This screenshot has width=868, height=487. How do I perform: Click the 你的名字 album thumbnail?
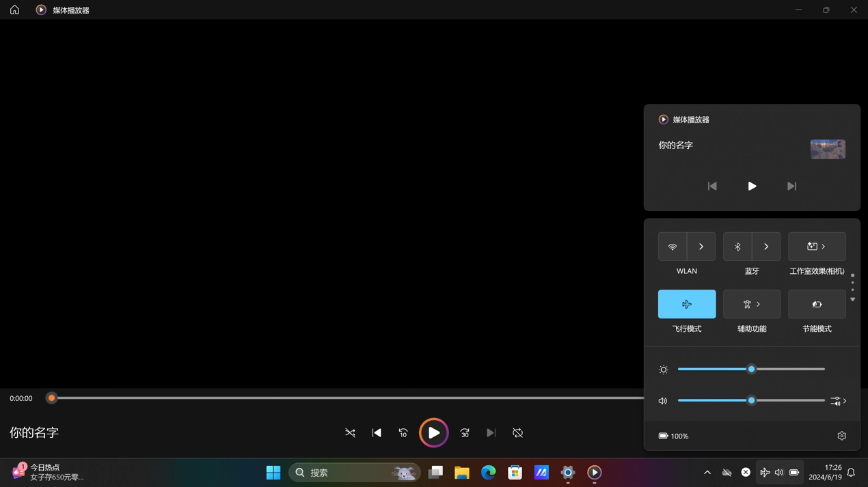point(828,149)
